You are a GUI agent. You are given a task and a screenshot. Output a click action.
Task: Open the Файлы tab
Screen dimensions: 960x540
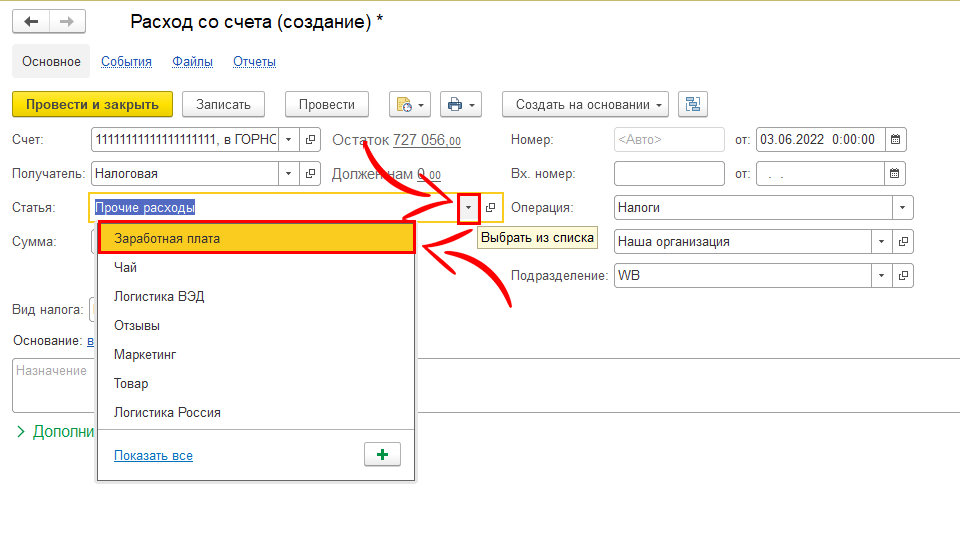pyautogui.click(x=192, y=61)
